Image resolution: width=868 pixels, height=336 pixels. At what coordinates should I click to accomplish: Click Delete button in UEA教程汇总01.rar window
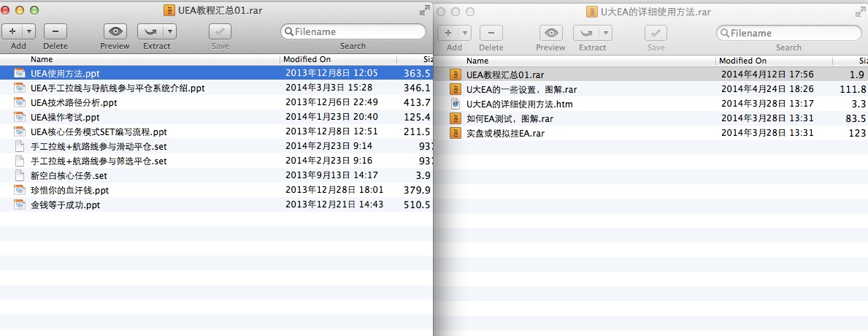click(55, 31)
